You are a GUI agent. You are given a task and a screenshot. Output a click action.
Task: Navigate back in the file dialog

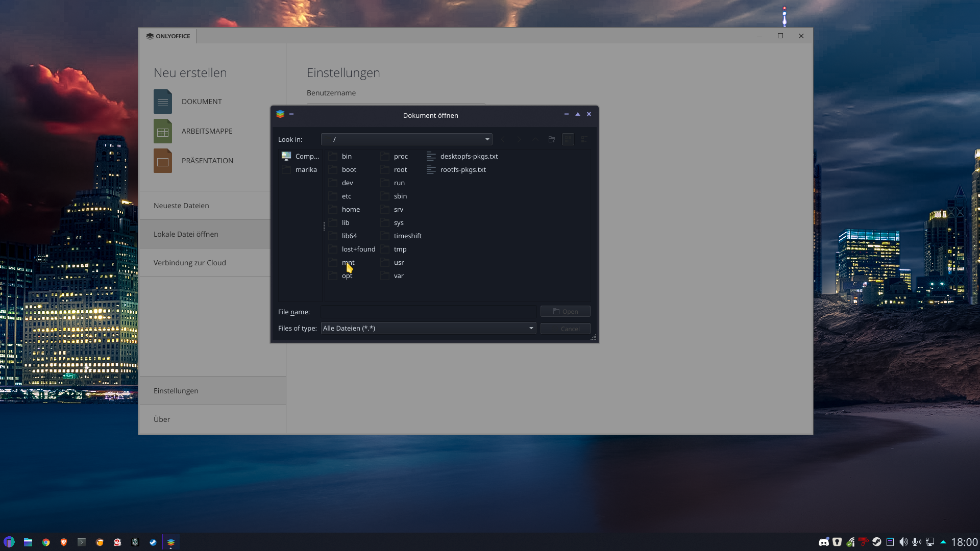tap(503, 139)
